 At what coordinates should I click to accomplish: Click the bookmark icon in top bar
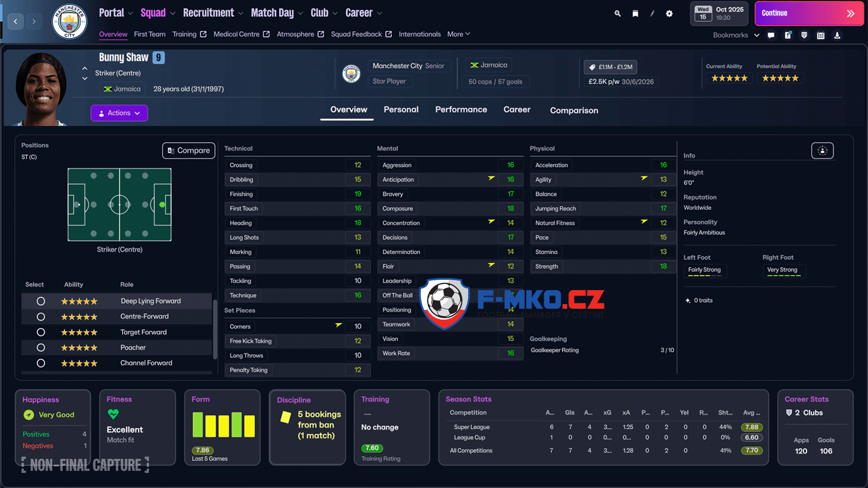[x=635, y=13]
